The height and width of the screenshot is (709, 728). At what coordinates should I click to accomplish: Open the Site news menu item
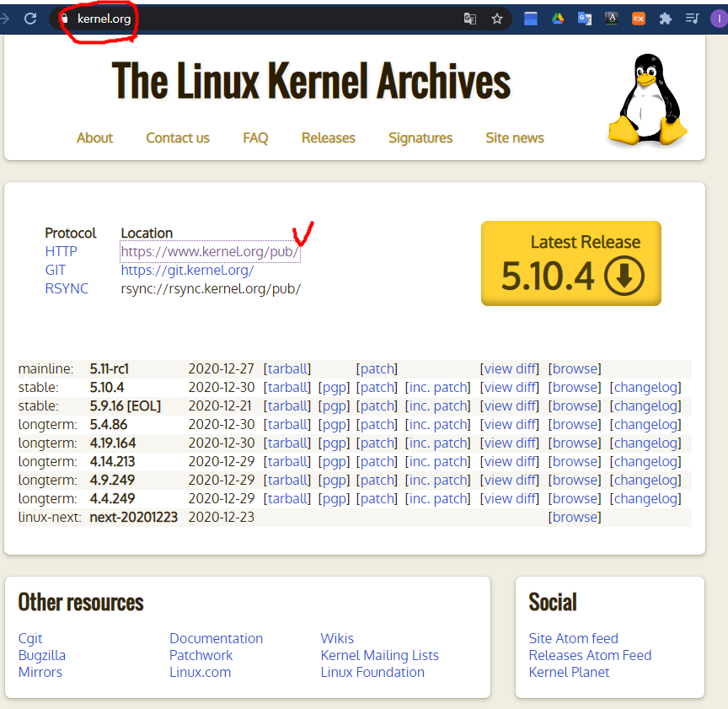click(x=515, y=138)
